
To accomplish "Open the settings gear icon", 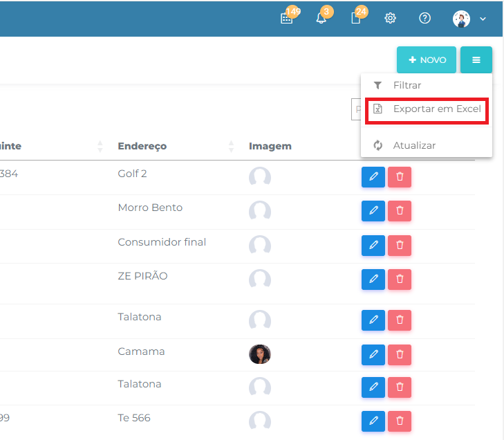I will pyautogui.click(x=390, y=19).
